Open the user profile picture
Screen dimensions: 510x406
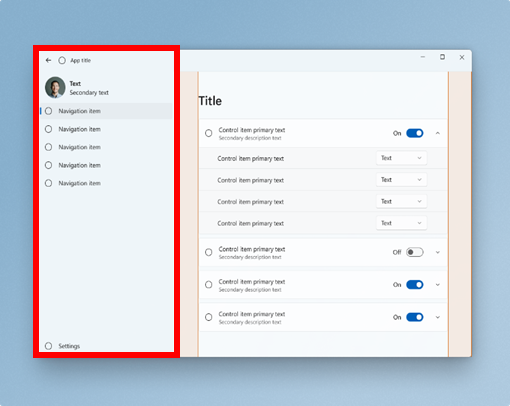pyautogui.click(x=55, y=88)
